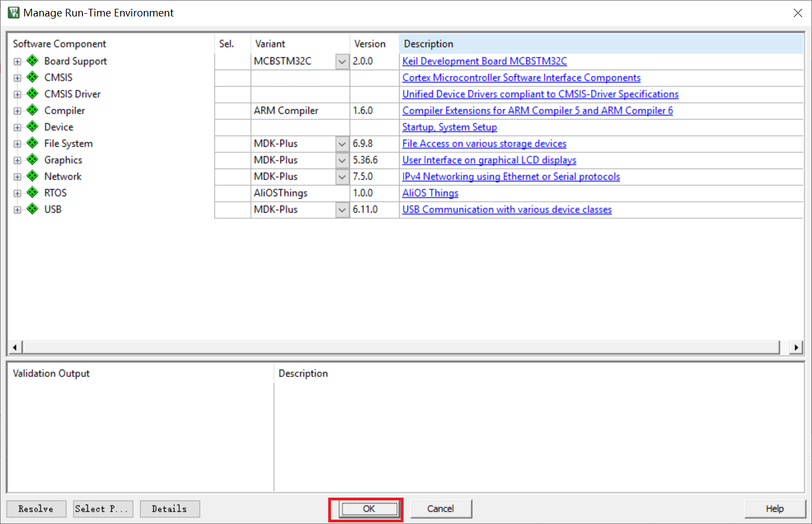
Task: Expand the CMSIS tree node
Action: coord(18,78)
